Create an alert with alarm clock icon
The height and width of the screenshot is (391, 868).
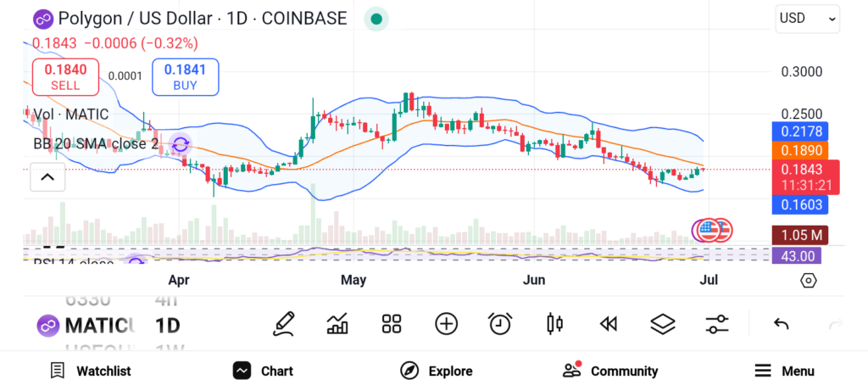500,324
